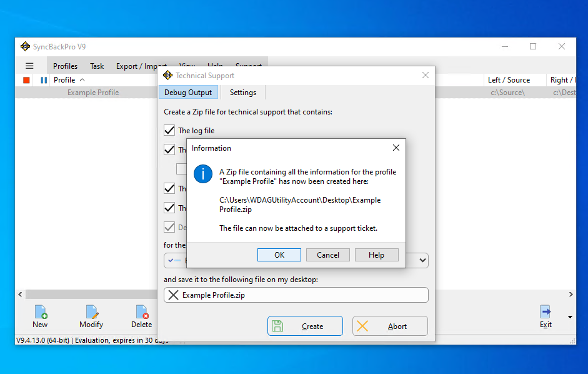Viewport: 588px width, 374px height.
Task: Click the blue information icon
Action: [x=203, y=174]
